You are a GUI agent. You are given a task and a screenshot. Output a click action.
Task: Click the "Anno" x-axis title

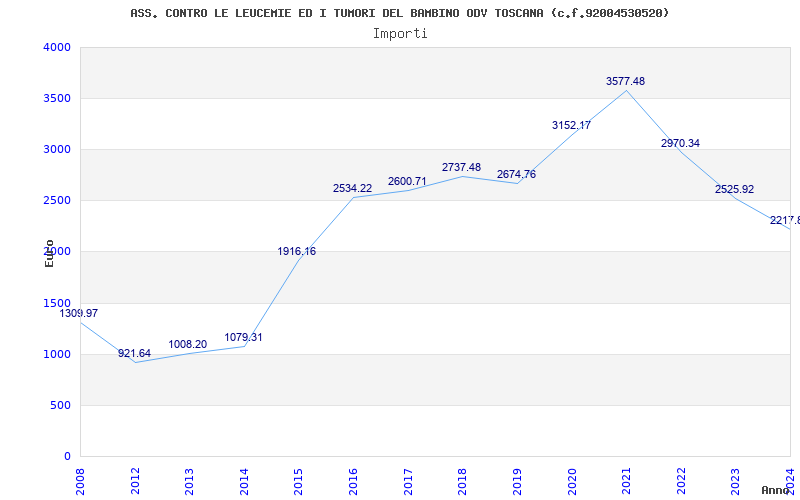point(776,490)
